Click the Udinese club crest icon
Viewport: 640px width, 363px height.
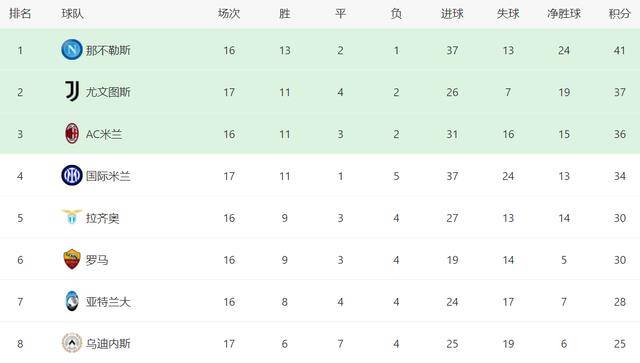[72, 343]
